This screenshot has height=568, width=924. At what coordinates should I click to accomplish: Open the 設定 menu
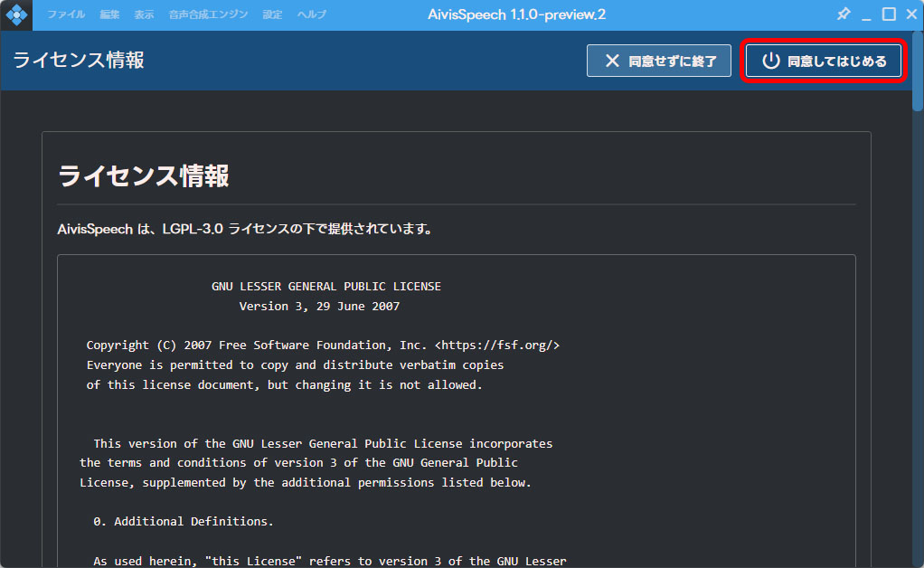(x=272, y=14)
